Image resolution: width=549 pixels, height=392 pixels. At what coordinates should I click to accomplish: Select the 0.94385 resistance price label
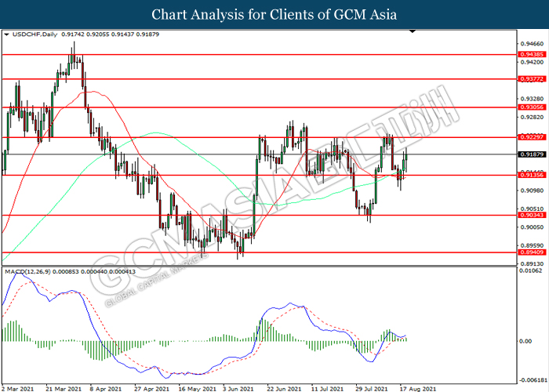click(532, 55)
